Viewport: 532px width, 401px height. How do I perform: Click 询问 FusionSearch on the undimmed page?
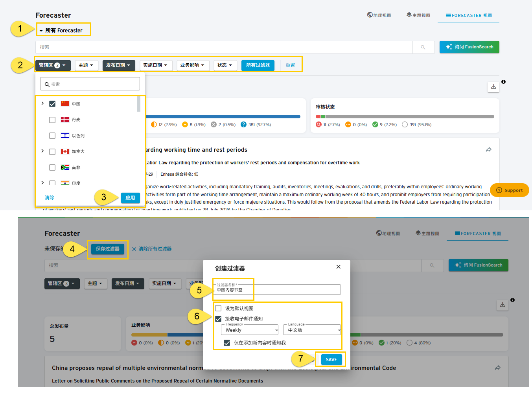point(469,47)
